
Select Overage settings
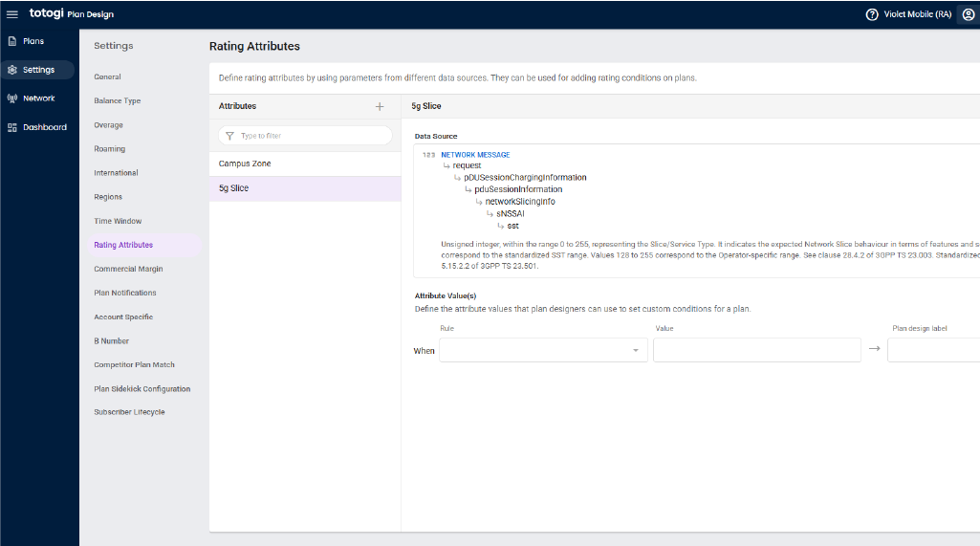pyautogui.click(x=109, y=125)
